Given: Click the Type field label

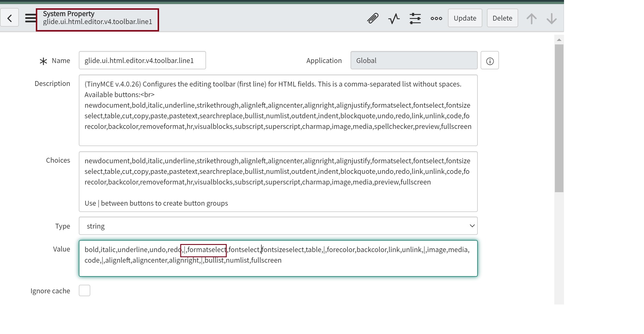Looking at the screenshot, I should pos(62,226).
